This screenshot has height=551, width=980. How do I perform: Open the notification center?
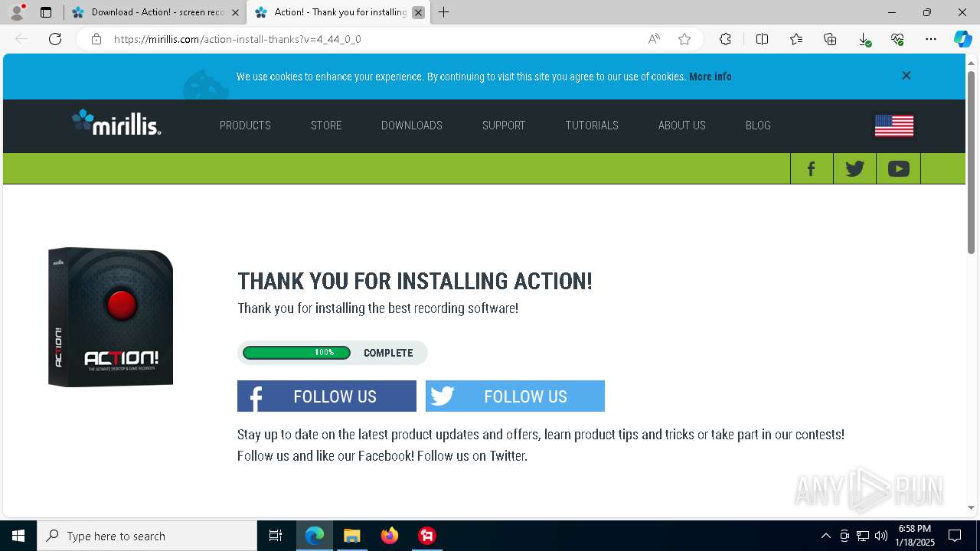pos(955,536)
